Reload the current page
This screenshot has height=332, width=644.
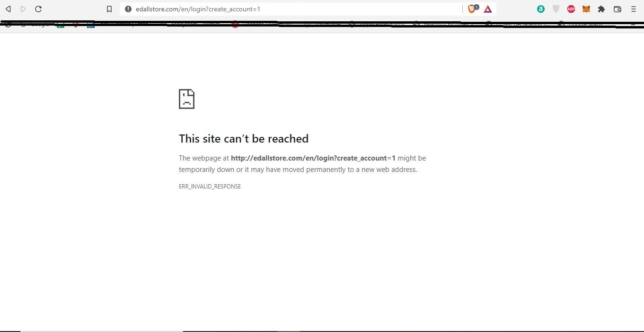(x=38, y=9)
